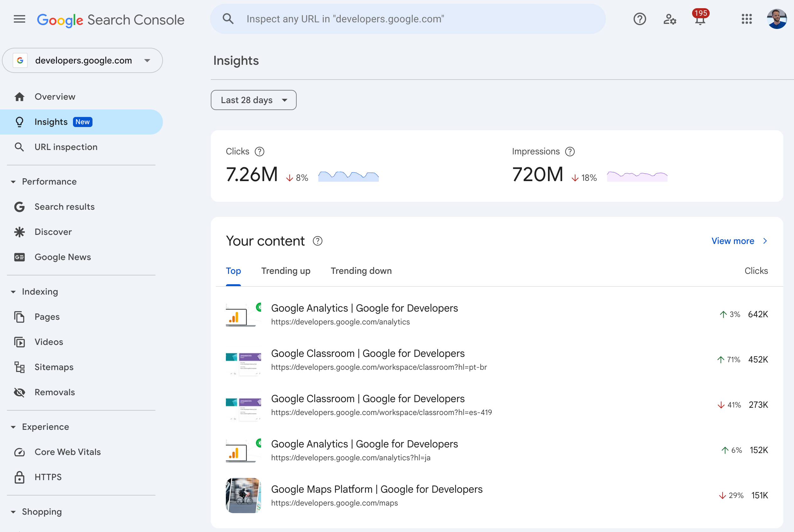This screenshot has height=532, width=794.
Task: Switch to the Trending down tab
Action: click(361, 271)
